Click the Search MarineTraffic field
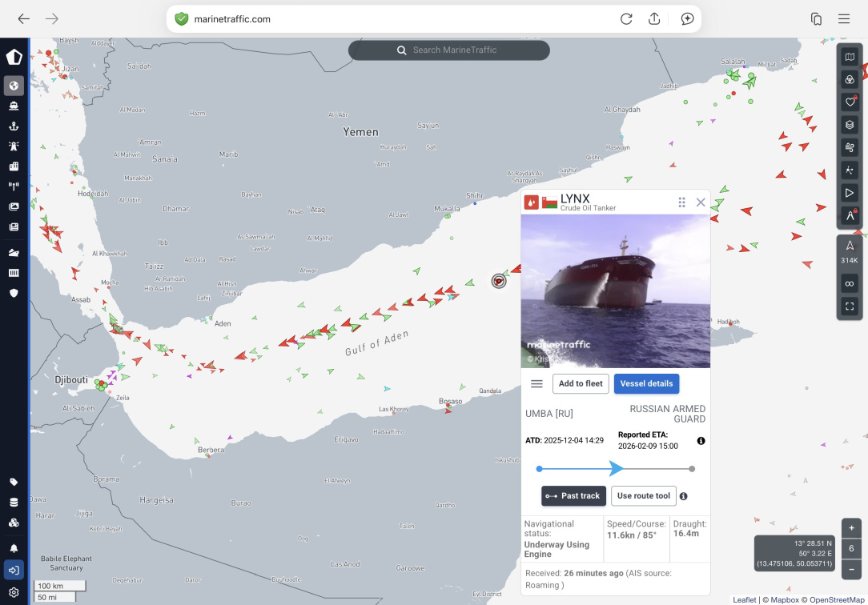 point(449,50)
